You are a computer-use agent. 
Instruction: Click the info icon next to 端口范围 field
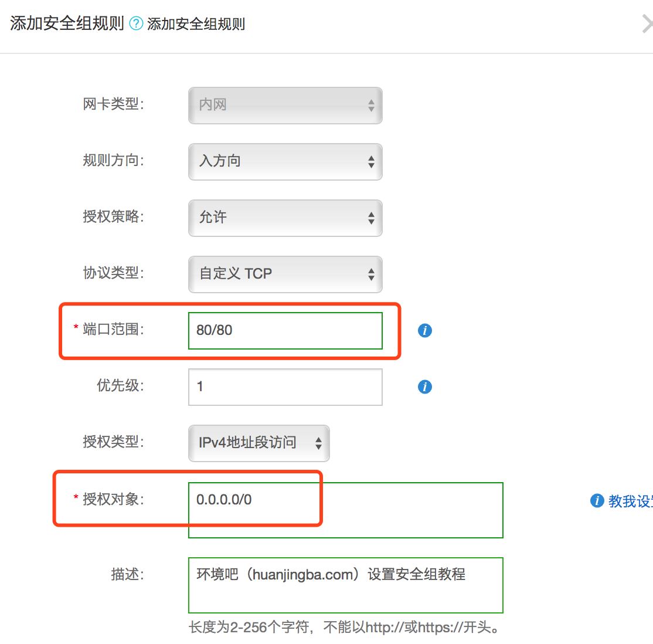coord(424,330)
